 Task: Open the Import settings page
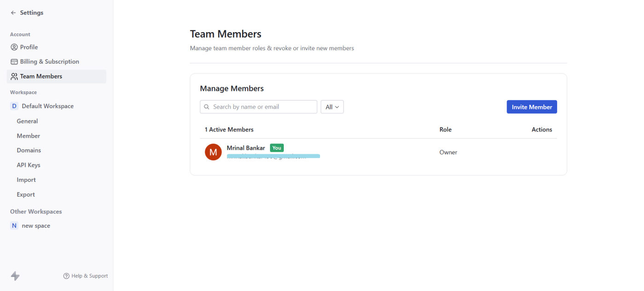[26, 180]
